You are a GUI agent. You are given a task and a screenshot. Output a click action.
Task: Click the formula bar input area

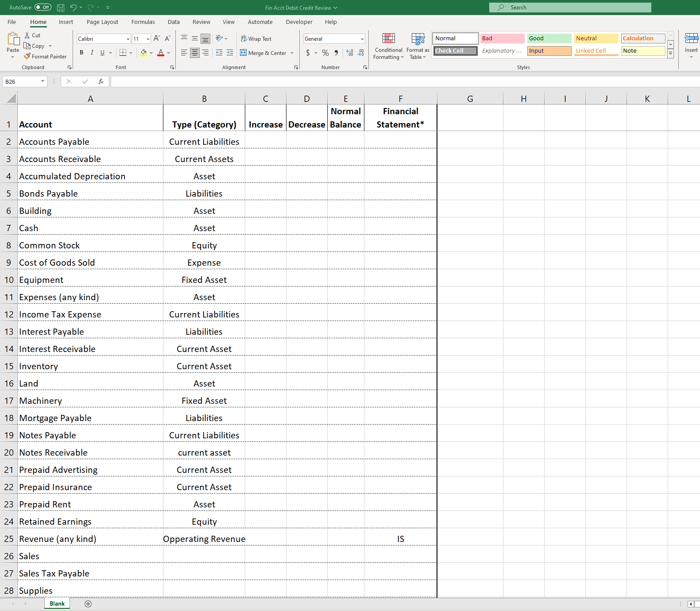(405, 81)
